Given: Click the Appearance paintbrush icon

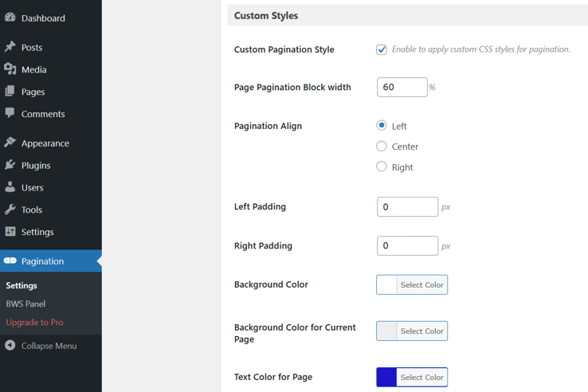Looking at the screenshot, I should 10,143.
